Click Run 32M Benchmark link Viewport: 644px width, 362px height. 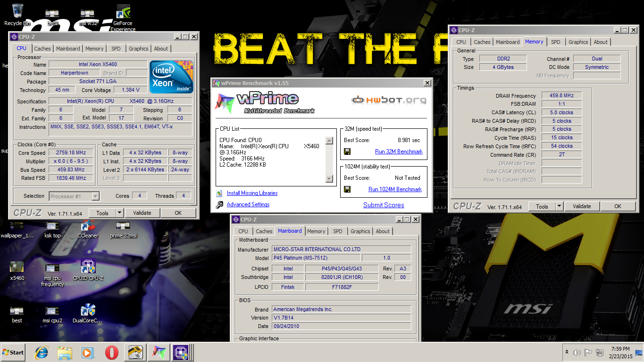399,152
